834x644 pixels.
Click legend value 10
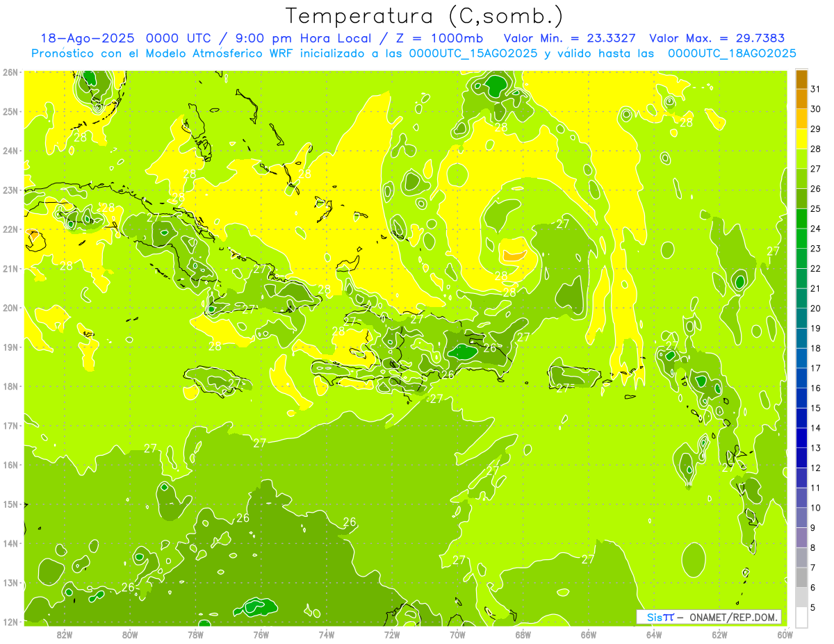pos(816,508)
